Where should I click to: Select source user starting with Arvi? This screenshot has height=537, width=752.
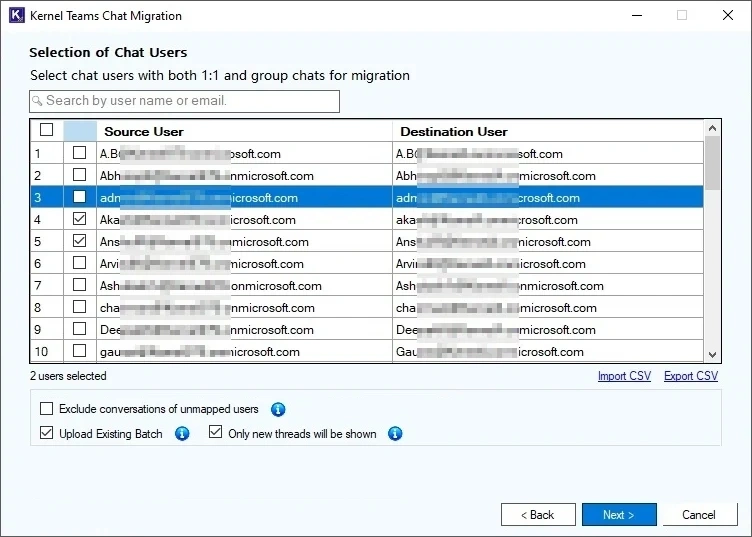coord(244,264)
